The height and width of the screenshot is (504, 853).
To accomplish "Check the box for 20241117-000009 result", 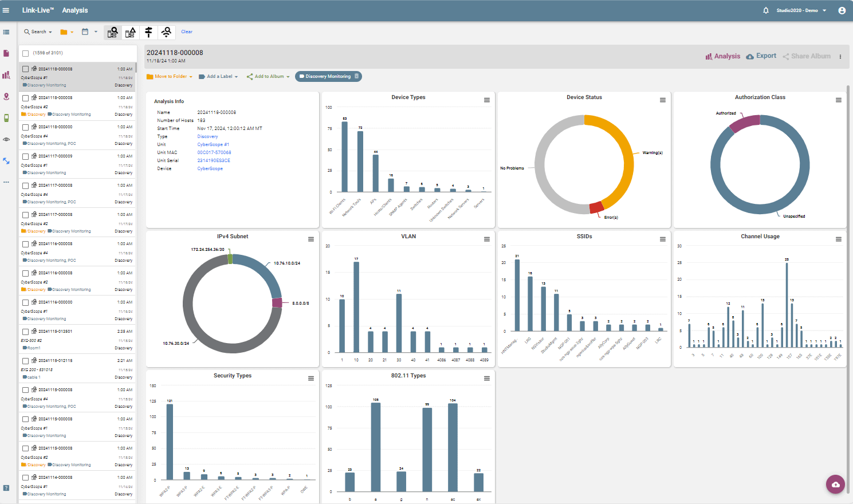I will pyautogui.click(x=26, y=156).
